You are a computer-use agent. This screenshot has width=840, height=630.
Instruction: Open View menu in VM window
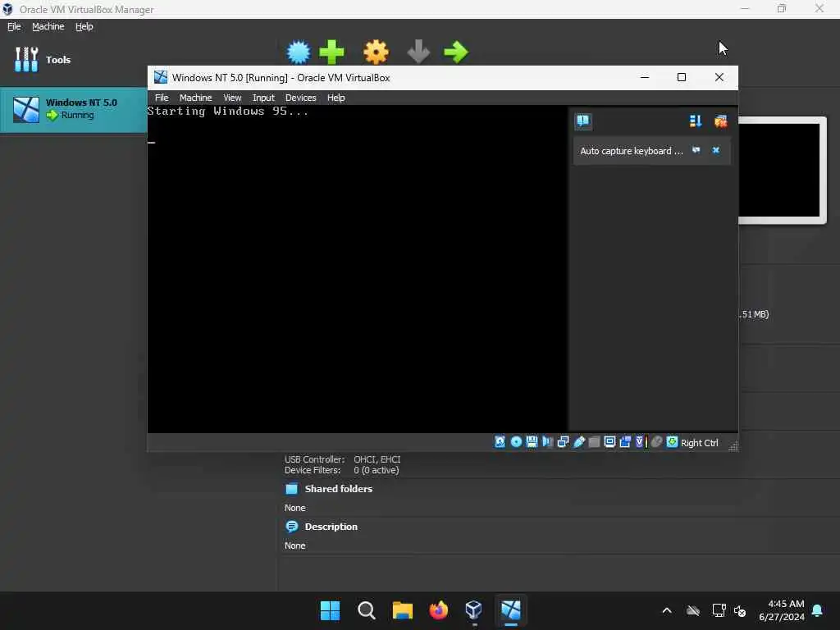(x=232, y=98)
